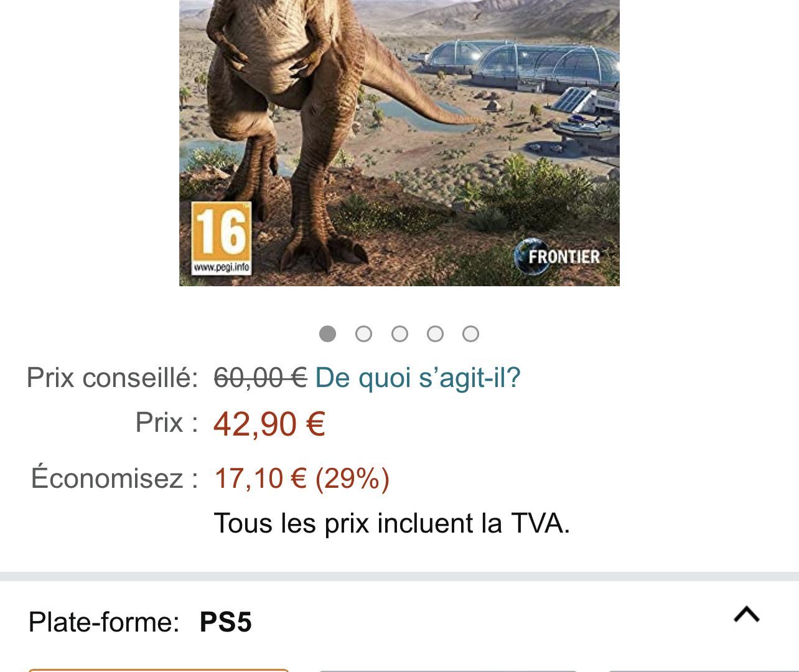
Task: Tap the 'Plate-forme:' label
Action: [x=104, y=622]
